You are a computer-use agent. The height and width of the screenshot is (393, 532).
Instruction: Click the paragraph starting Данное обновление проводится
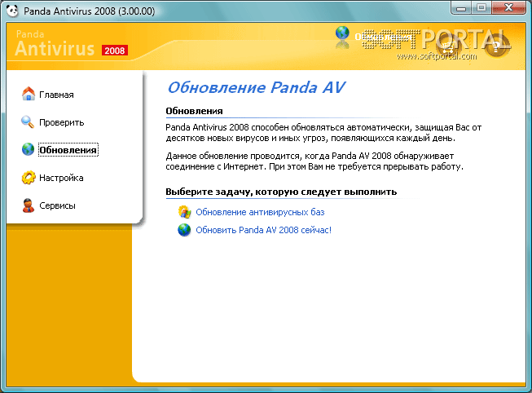click(x=314, y=161)
